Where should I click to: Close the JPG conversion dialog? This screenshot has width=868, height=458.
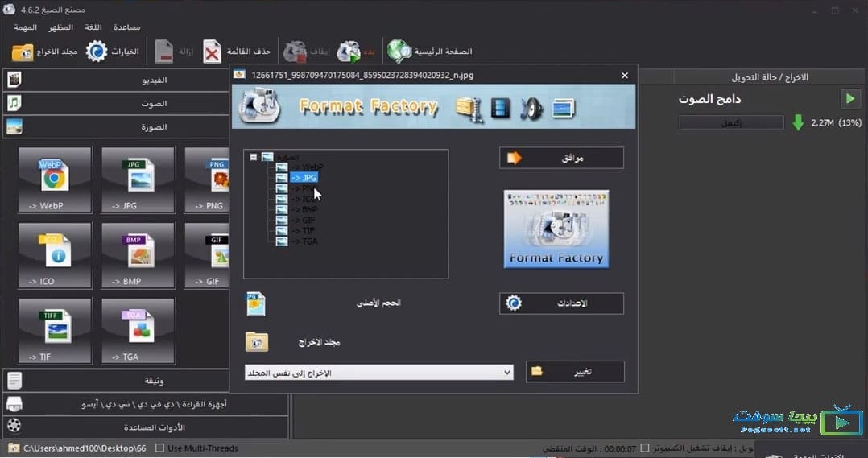click(x=625, y=75)
